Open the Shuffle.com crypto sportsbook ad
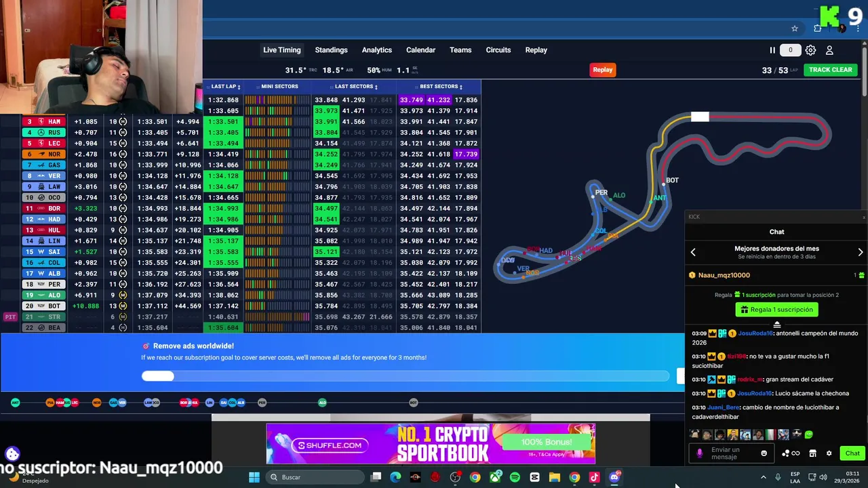The width and height of the screenshot is (868, 488). pos(431,444)
